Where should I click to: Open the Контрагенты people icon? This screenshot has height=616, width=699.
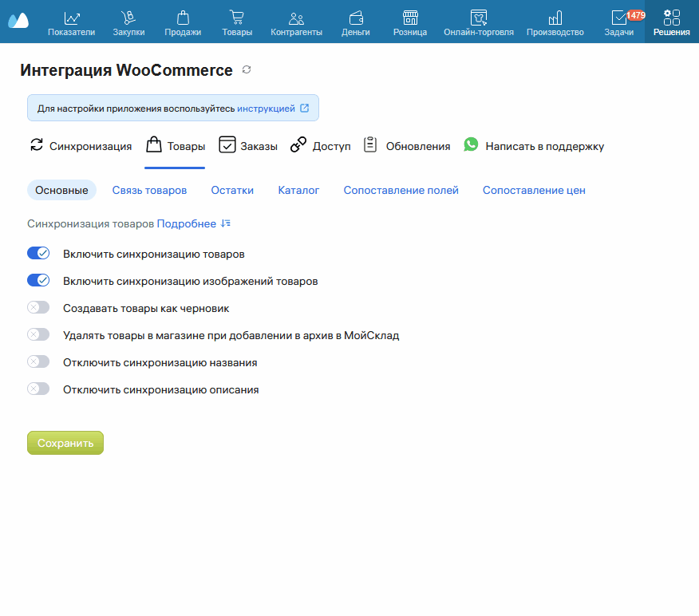tap(296, 18)
